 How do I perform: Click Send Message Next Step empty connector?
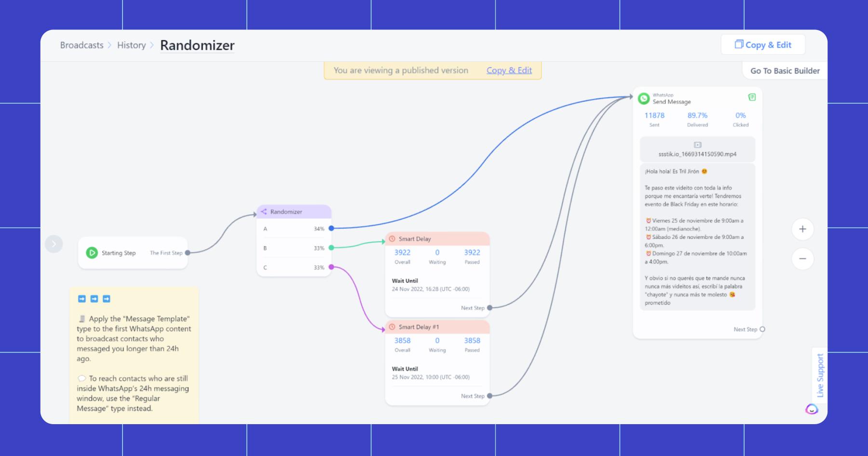click(762, 329)
